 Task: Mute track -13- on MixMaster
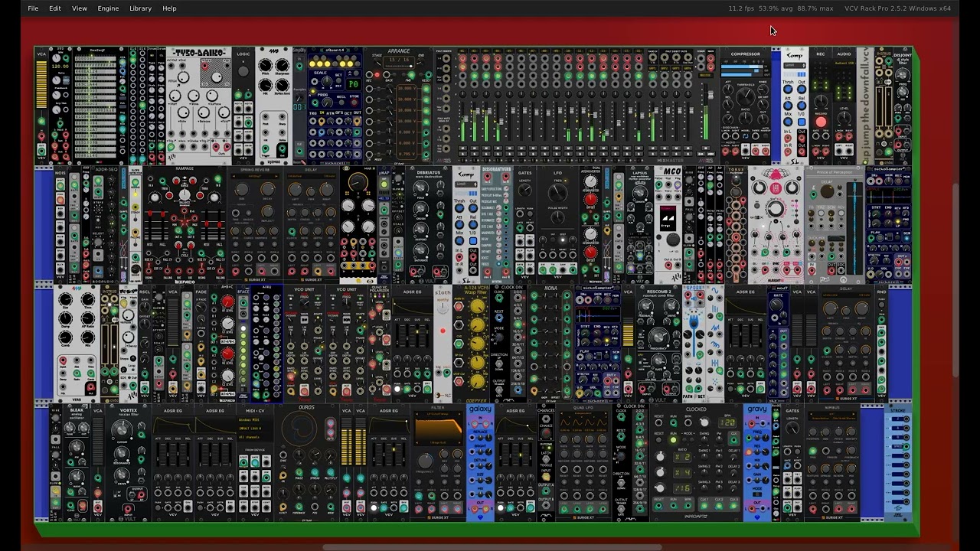coord(603,148)
